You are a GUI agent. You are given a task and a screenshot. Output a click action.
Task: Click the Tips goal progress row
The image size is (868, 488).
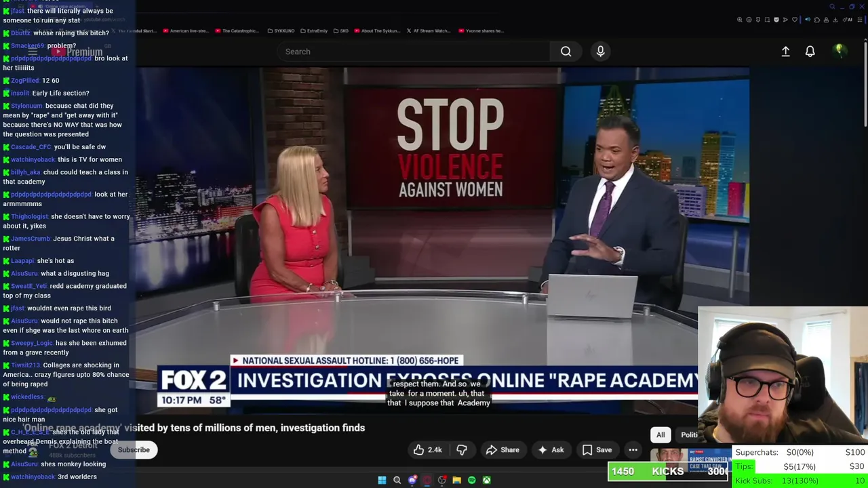(800, 466)
